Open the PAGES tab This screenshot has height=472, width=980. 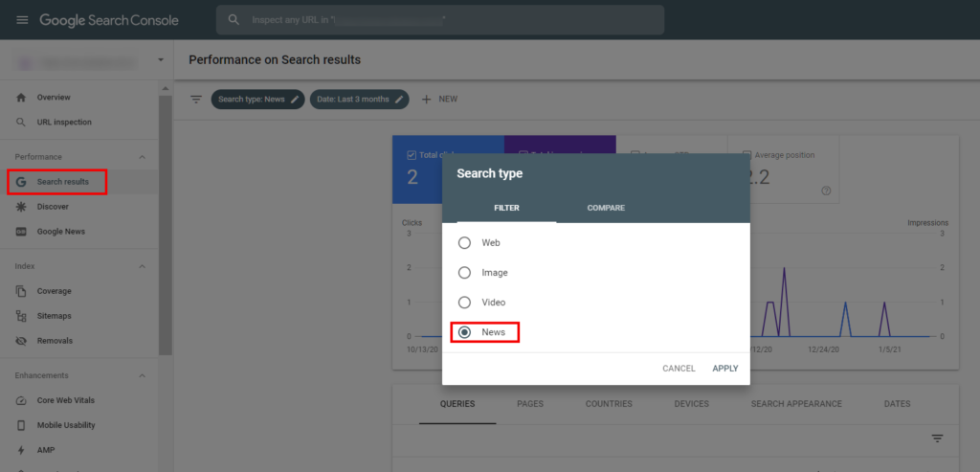tap(530, 404)
